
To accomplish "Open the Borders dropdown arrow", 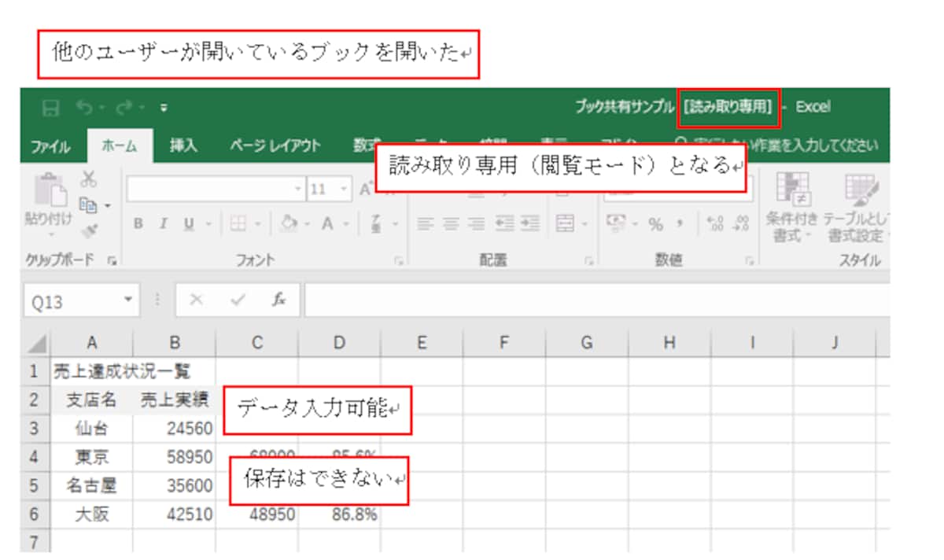I will tap(259, 225).
